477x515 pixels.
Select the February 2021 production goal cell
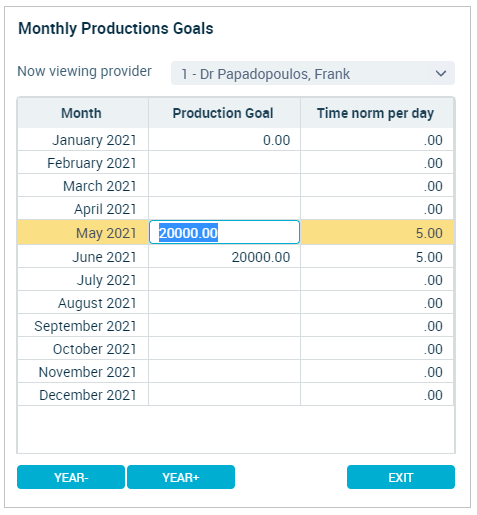tap(224, 163)
